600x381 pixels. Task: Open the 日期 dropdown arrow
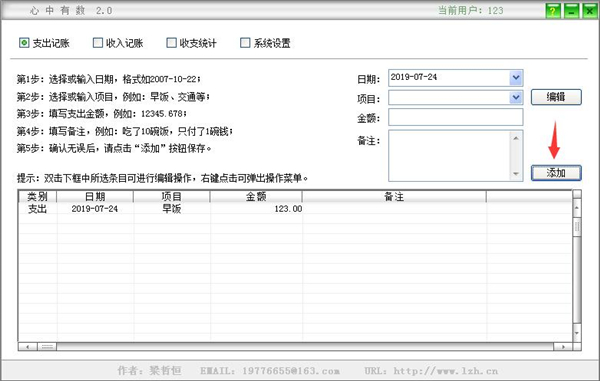(x=516, y=78)
